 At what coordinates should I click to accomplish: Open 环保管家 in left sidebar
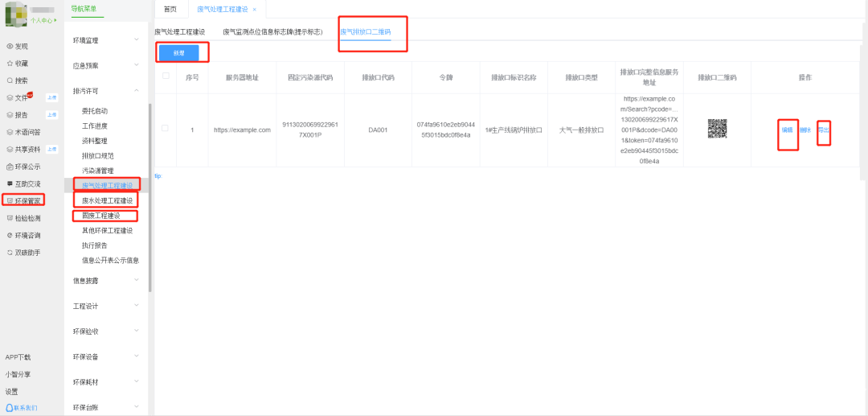24,200
